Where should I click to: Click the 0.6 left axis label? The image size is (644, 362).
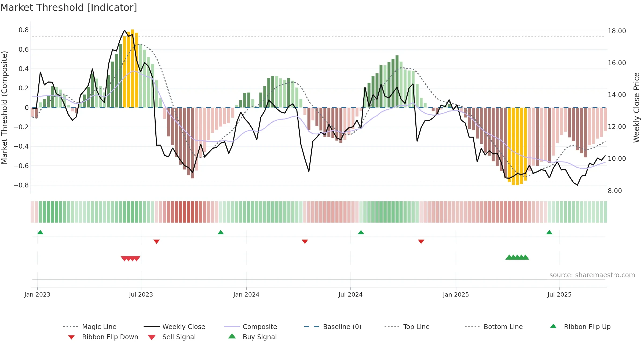coord(24,49)
